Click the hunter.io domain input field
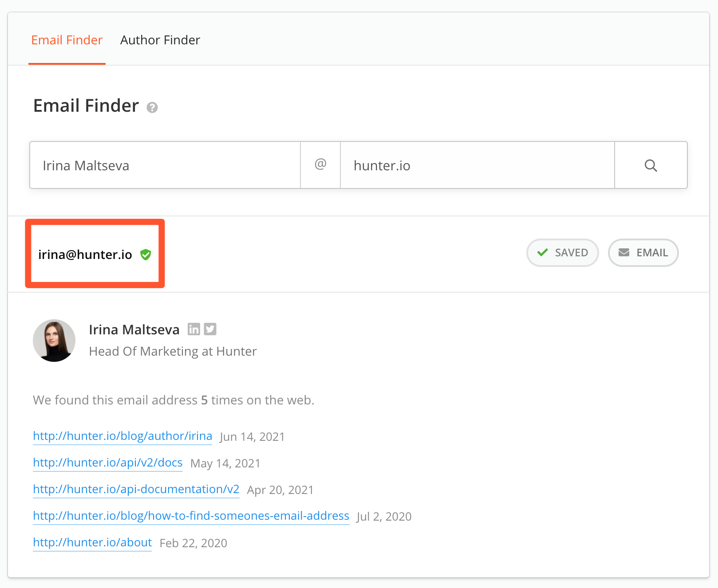 point(477,165)
